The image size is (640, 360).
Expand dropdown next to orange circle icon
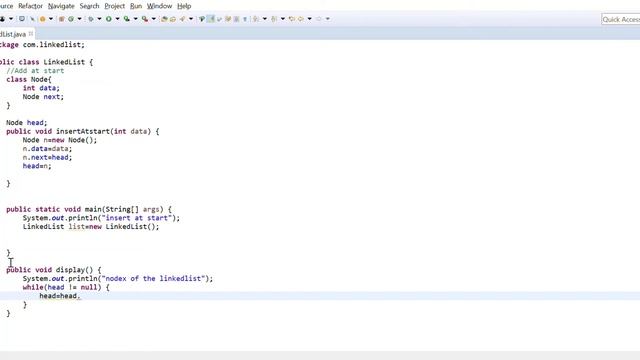[x=51, y=19]
